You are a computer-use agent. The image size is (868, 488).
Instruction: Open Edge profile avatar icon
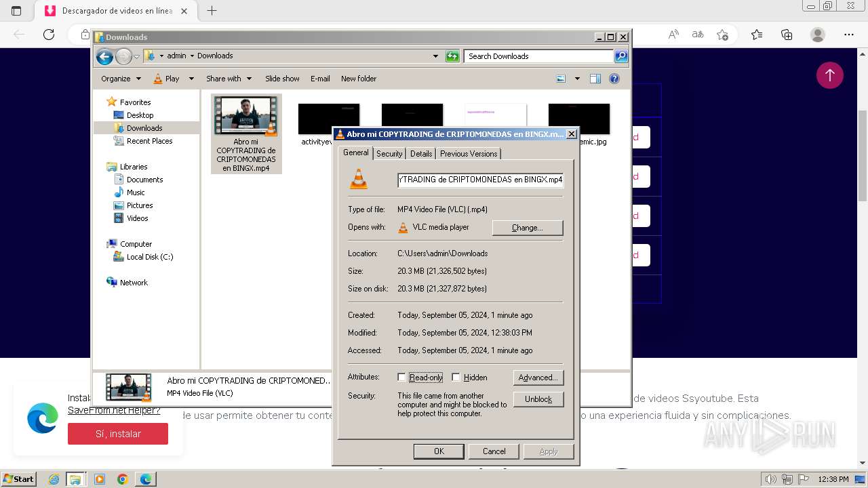coord(818,35)
